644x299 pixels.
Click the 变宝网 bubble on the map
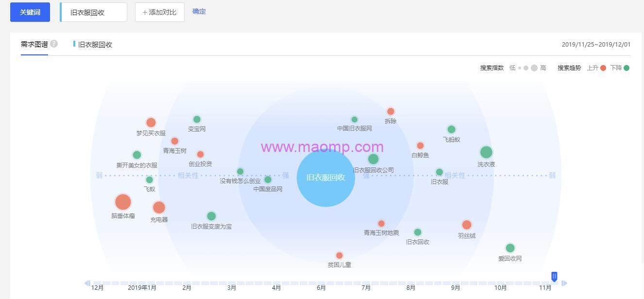click(x=197, y=119)
